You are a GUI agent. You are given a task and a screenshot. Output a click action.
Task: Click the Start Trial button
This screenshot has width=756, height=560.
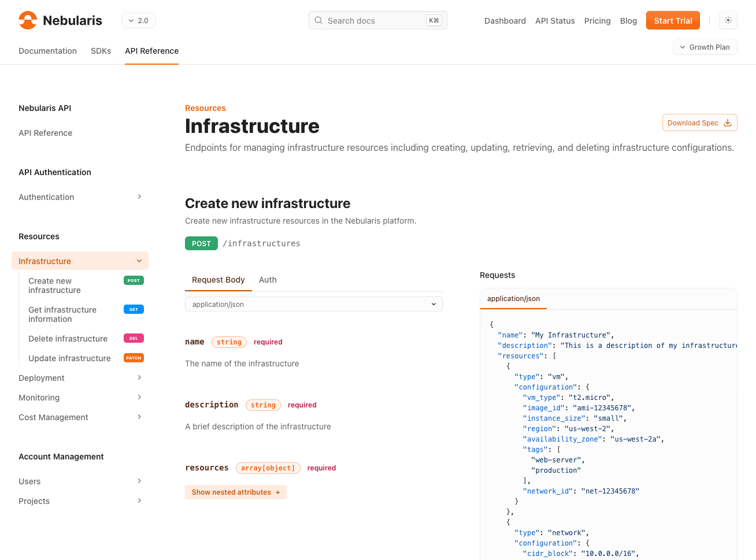pyautogui.click(x=672, y=20)
